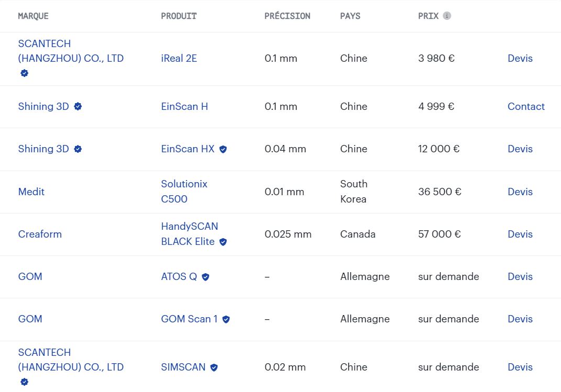This screenshot has height=392, width=561.
Task: Open the EinScan H product page
Action: coord(184,106)
